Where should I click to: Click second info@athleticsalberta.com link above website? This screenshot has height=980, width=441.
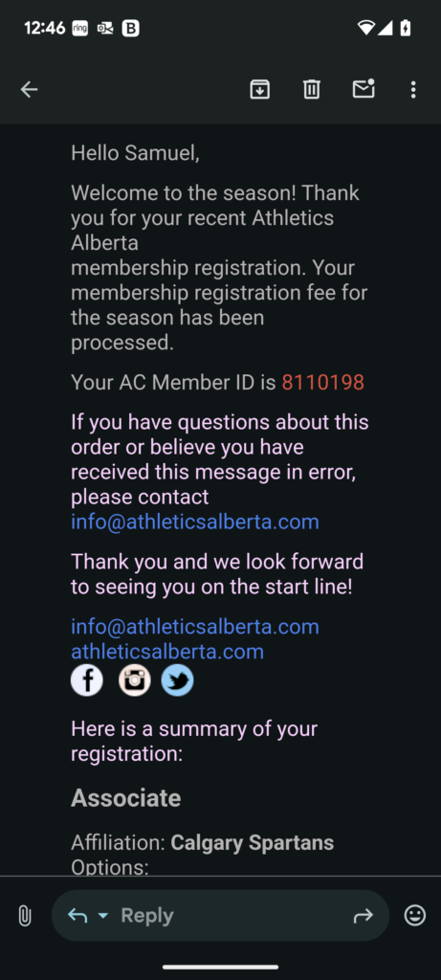pos(195,626)
